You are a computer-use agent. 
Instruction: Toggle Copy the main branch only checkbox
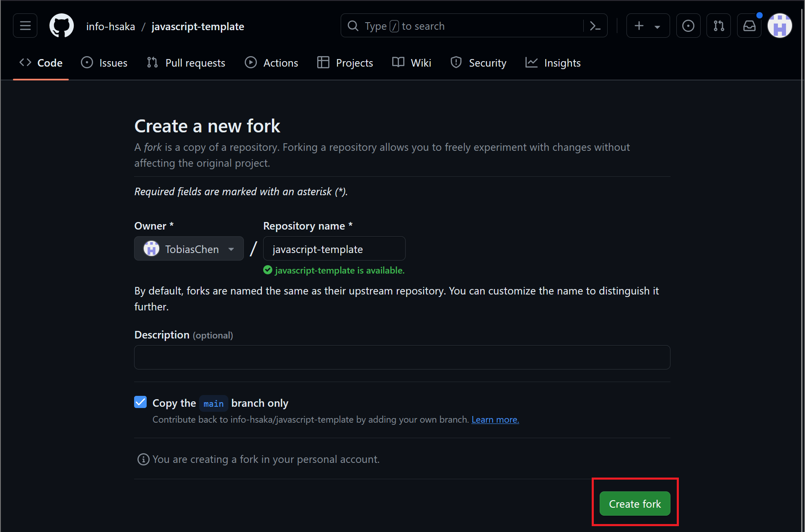click(140, 402)
